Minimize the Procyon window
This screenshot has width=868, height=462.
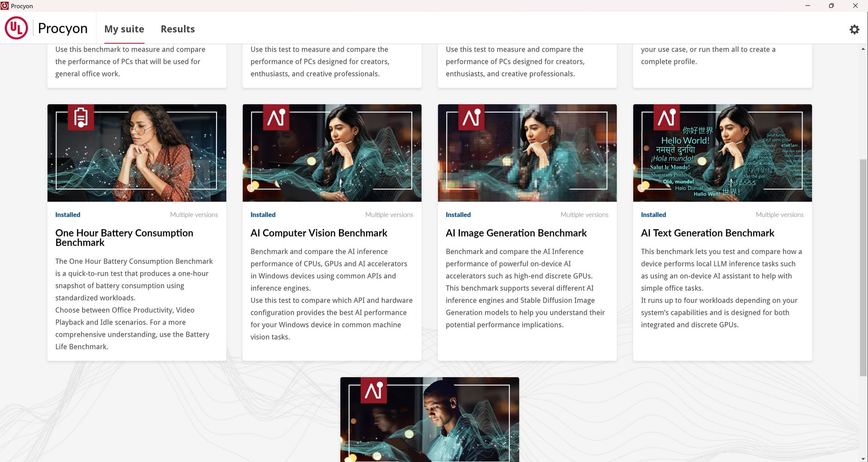pos(807,5)
